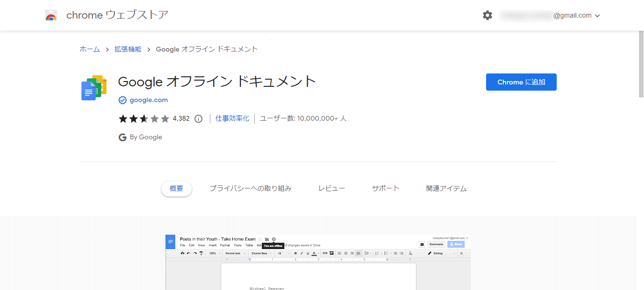Select the center align icon
This screenshot has height=290, width=644.
tap(345, 253)
